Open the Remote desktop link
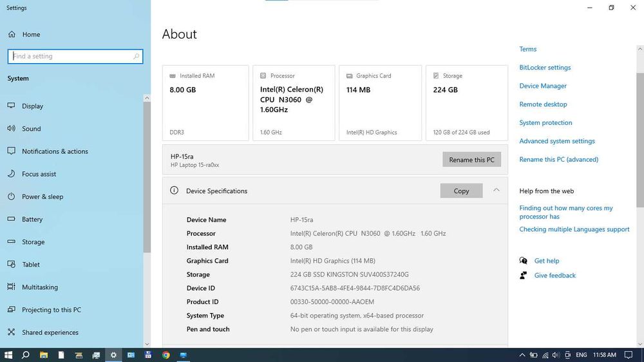644x362 pixels. coord(543,104)
